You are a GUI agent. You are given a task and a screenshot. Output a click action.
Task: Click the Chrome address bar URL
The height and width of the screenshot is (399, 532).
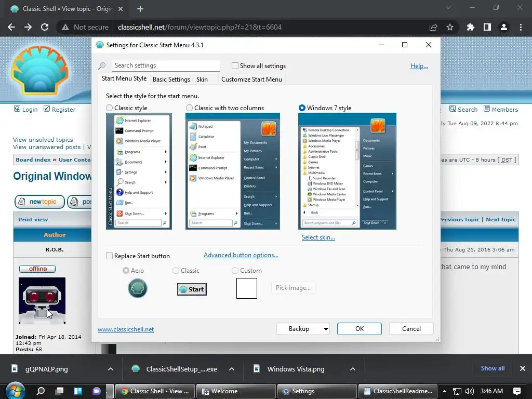tap(199, 27)
